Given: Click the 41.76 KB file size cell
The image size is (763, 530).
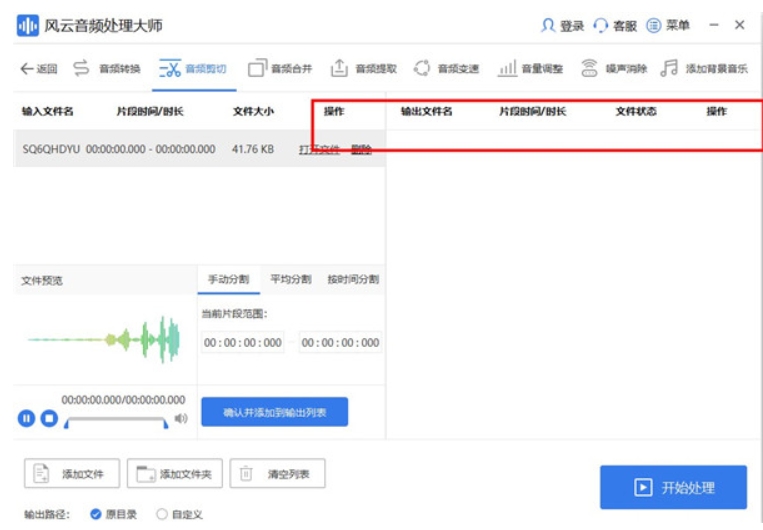Looking at the screenshot, I should [253, 149].
